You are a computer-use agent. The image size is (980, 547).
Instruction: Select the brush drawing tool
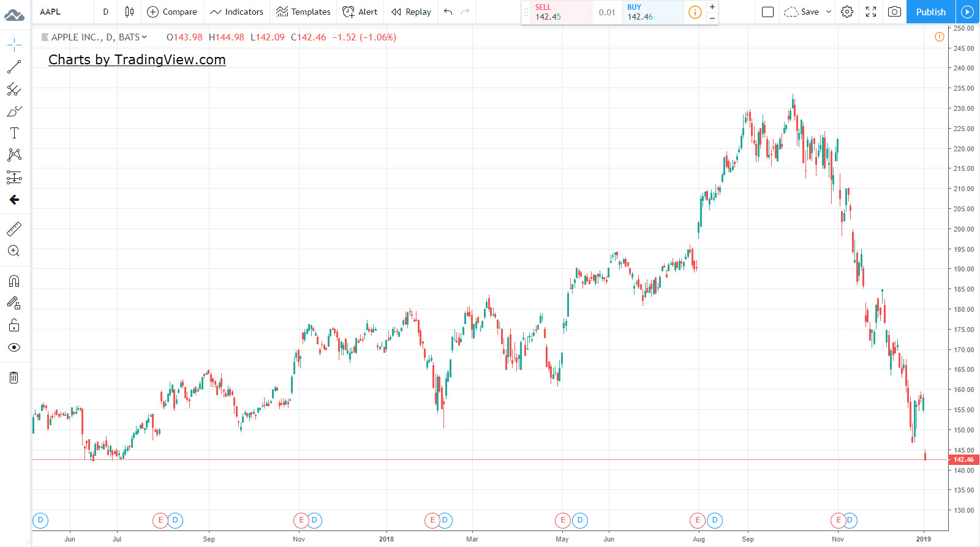14,111
